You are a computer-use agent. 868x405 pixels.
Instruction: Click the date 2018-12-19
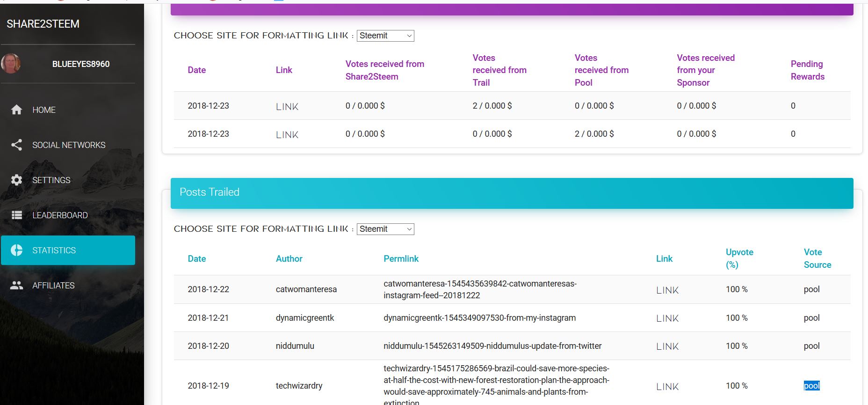[209, 386]
